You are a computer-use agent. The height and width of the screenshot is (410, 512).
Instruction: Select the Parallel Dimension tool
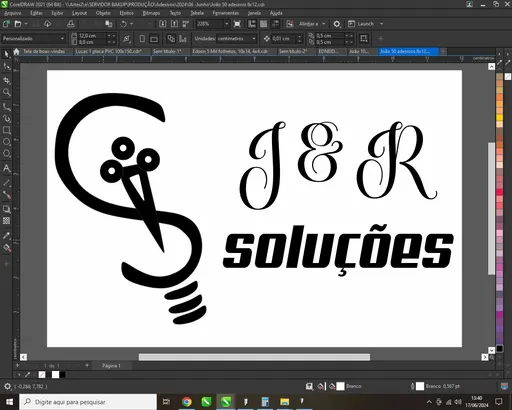[6, 182]
